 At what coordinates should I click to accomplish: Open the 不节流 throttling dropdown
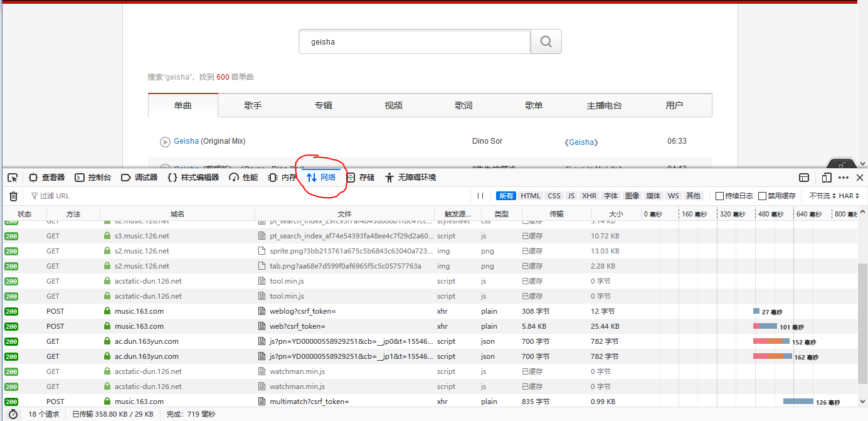[x=822, y=196]
